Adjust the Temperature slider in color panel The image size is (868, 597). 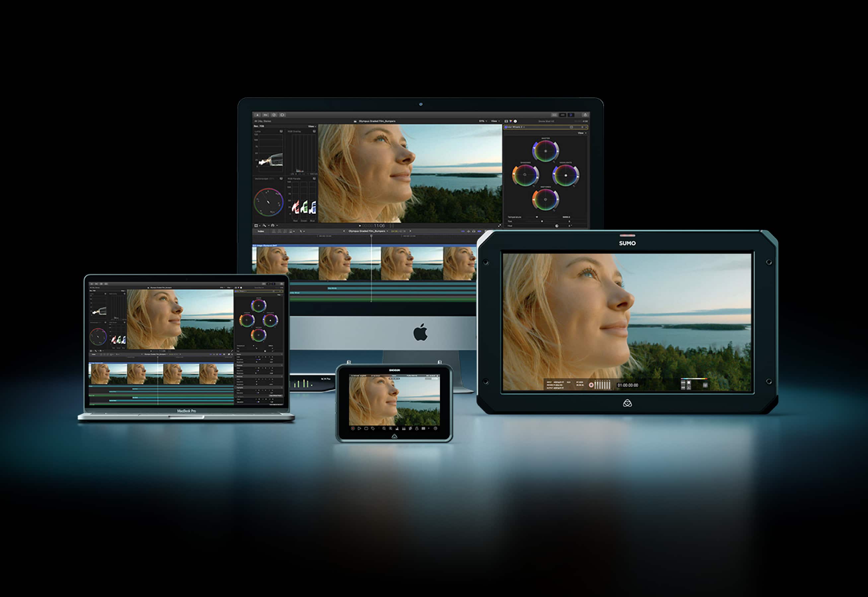tap(537, 217)
